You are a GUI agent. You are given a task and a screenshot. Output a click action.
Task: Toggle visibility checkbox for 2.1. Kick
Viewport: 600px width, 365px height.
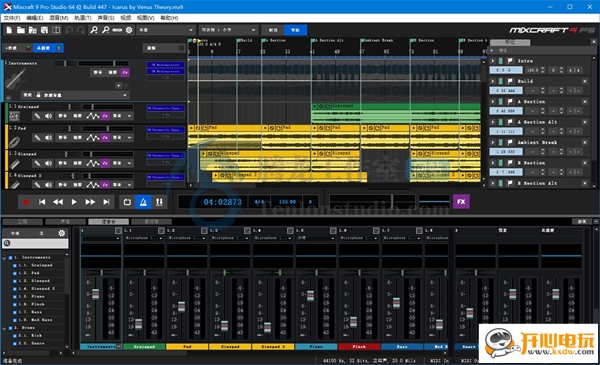pos(15,336)
